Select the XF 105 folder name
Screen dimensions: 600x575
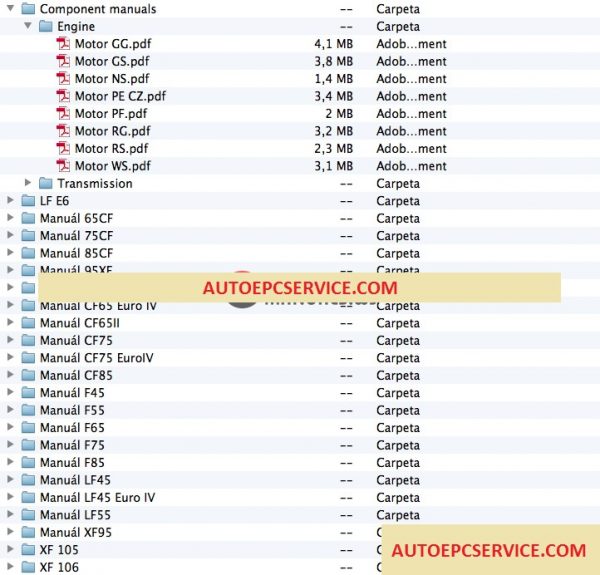pos(59,550)
